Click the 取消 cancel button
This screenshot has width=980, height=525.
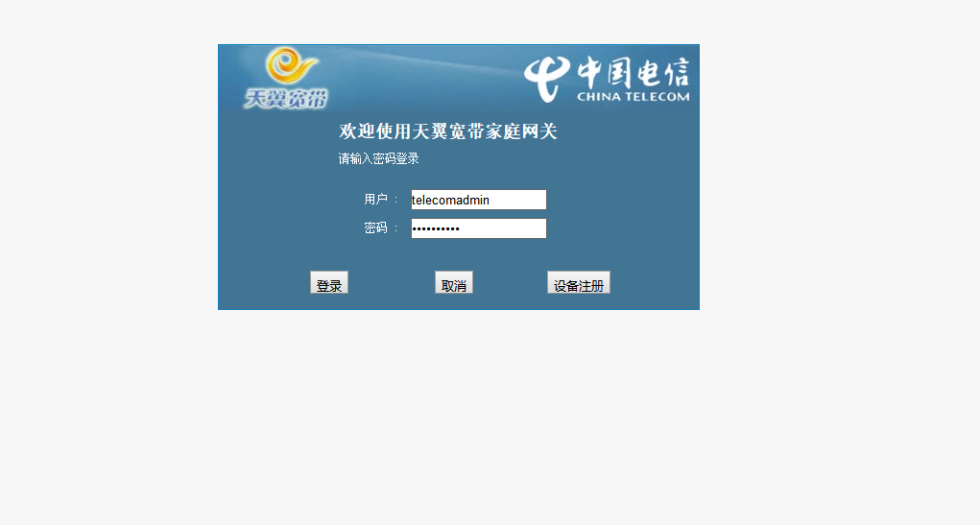point(454,282)
